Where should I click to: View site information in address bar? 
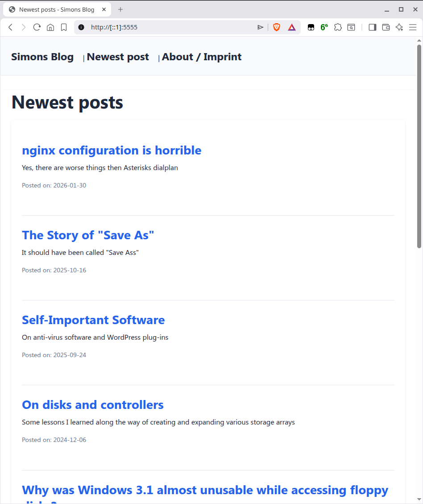click(x=81, y=27)
